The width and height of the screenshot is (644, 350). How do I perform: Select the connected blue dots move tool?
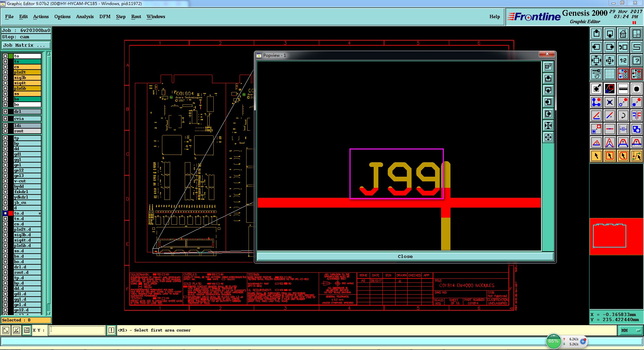click(x=596, y=102)
